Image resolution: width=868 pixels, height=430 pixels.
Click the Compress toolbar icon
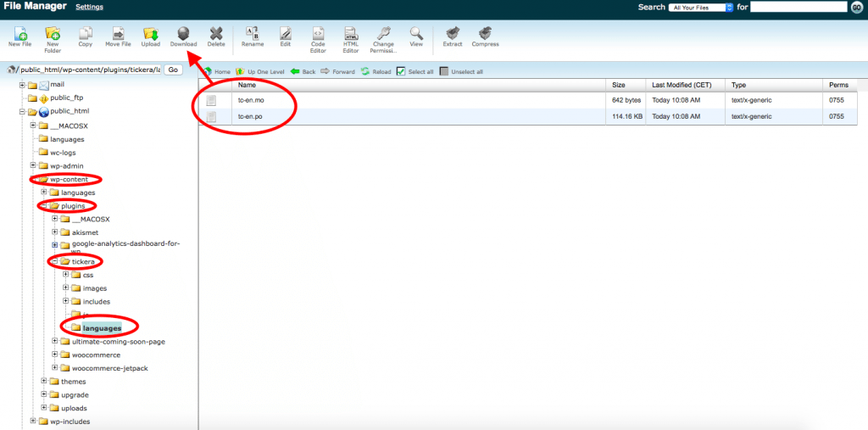coord(485,36)
